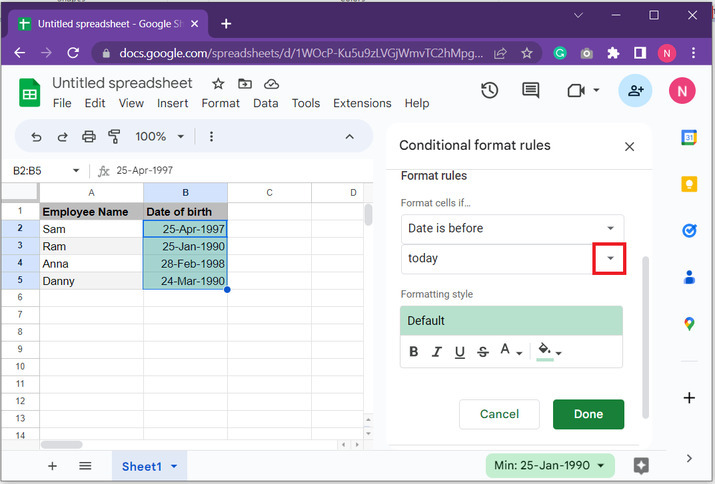Toggle Bold in formatting style
Viewport: 715px width, 484px height.
point(414,351)
